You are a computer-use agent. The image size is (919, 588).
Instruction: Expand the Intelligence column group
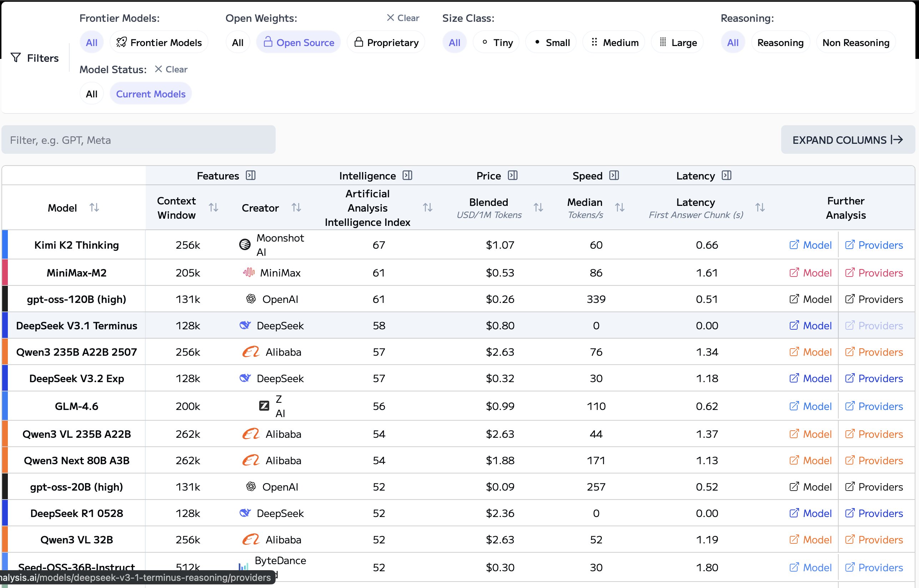pyautogui.click(x=408, y=175)
